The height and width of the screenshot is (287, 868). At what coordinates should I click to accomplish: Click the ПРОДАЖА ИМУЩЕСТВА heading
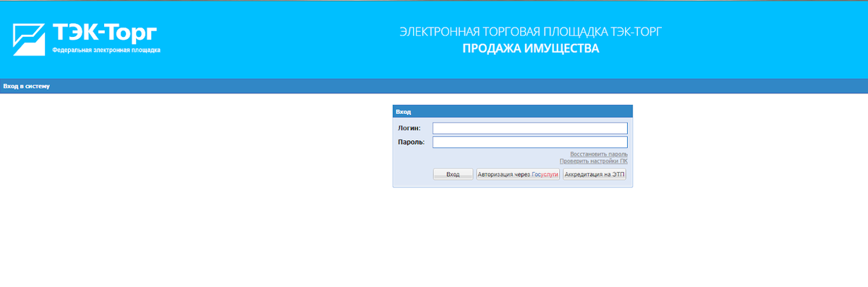[x=531, y=49]
